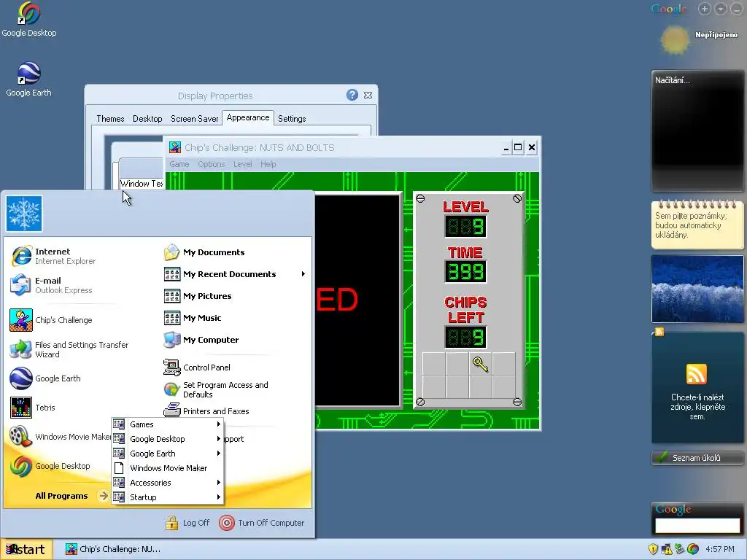Click the yellow key in Chip's Challenge inventory
The height and width of the screenshot is (560, 747).
pos(480,365)
